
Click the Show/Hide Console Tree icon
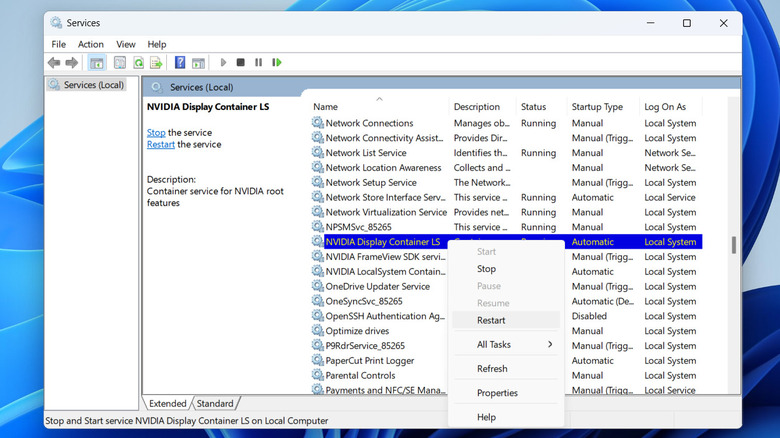click(97, 63)
